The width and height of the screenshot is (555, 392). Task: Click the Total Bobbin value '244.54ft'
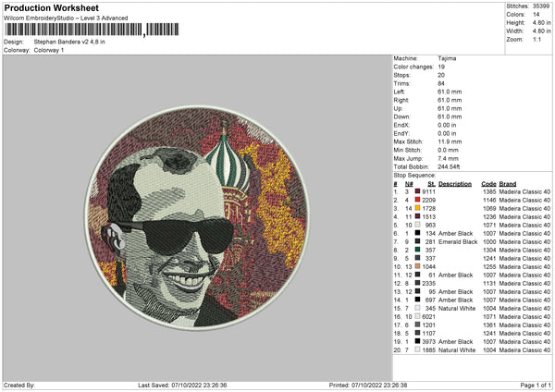click(449, 166)
